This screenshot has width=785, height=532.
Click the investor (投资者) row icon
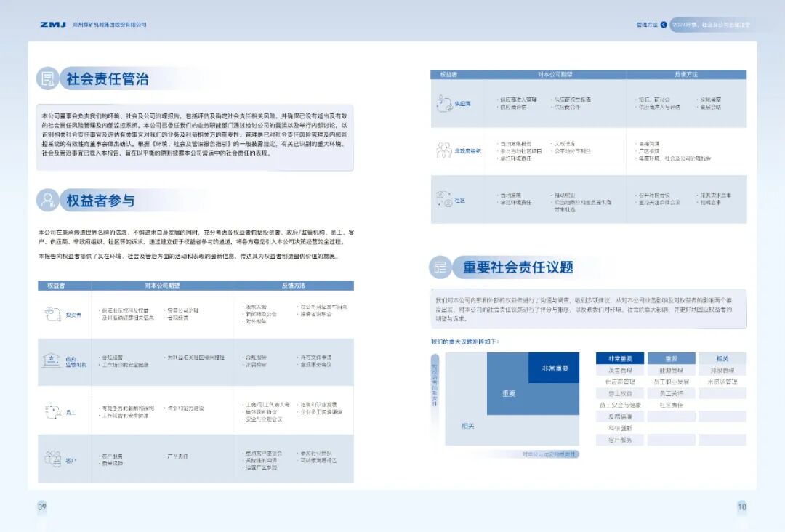point(52,313)
